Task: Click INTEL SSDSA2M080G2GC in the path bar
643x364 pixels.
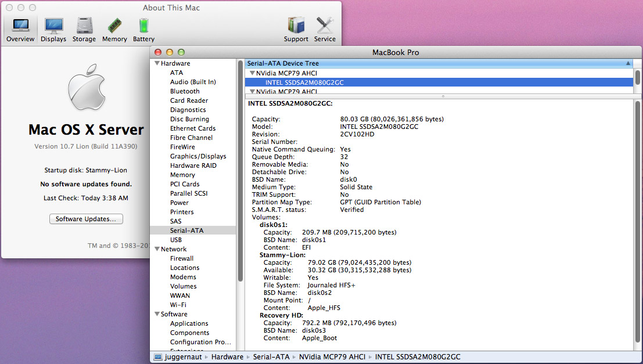Action: [418, 357]
